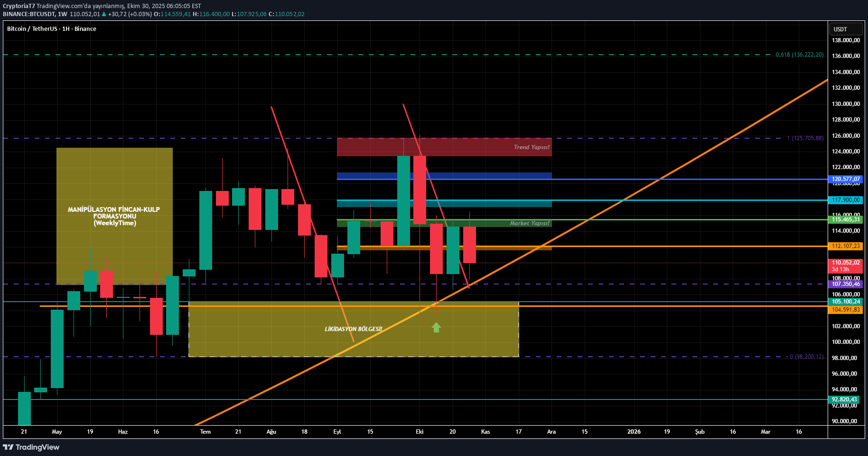Click the red current price 110.052,02 label

pyautogui.click(x=845, y=263)
